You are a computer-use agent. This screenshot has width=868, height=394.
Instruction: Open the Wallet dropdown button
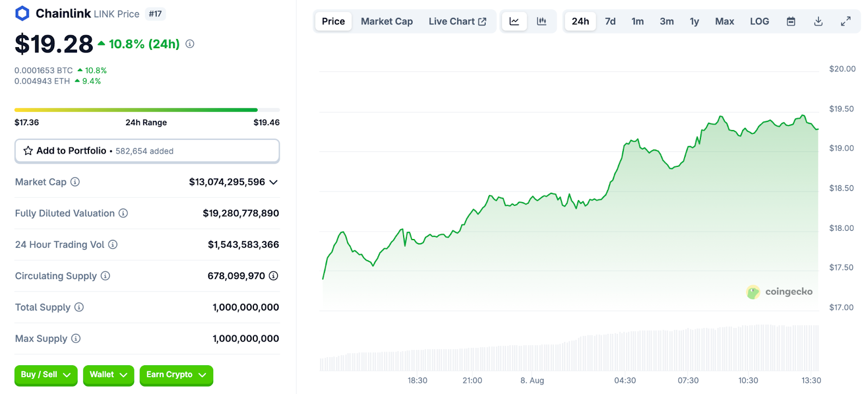point(108,374)
